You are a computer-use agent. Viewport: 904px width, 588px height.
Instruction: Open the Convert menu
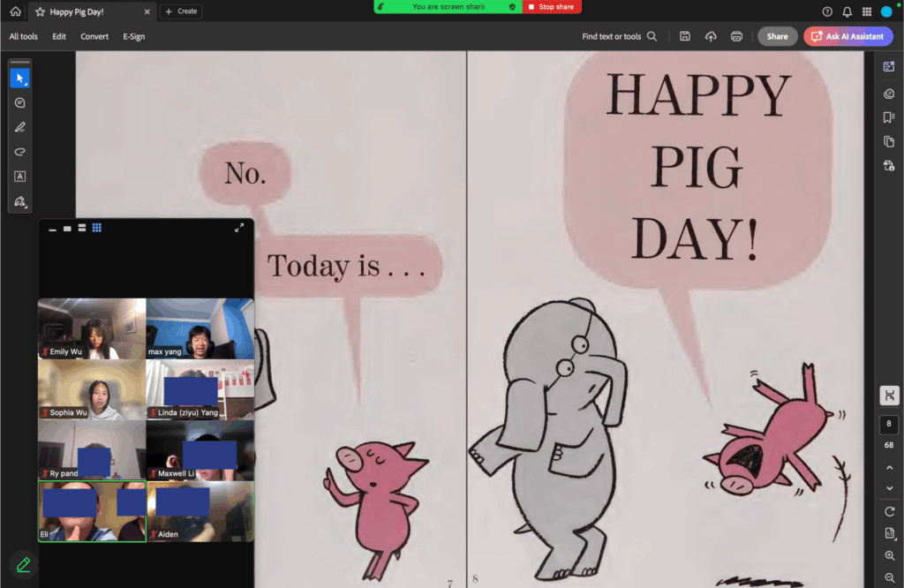[x=94, y=36]
